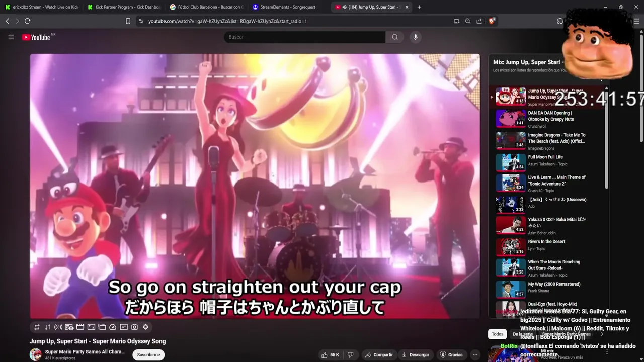Open the more actions ellipsis button
The height and width of the screenshot is (362, 644).
click(x=475, y=355)
